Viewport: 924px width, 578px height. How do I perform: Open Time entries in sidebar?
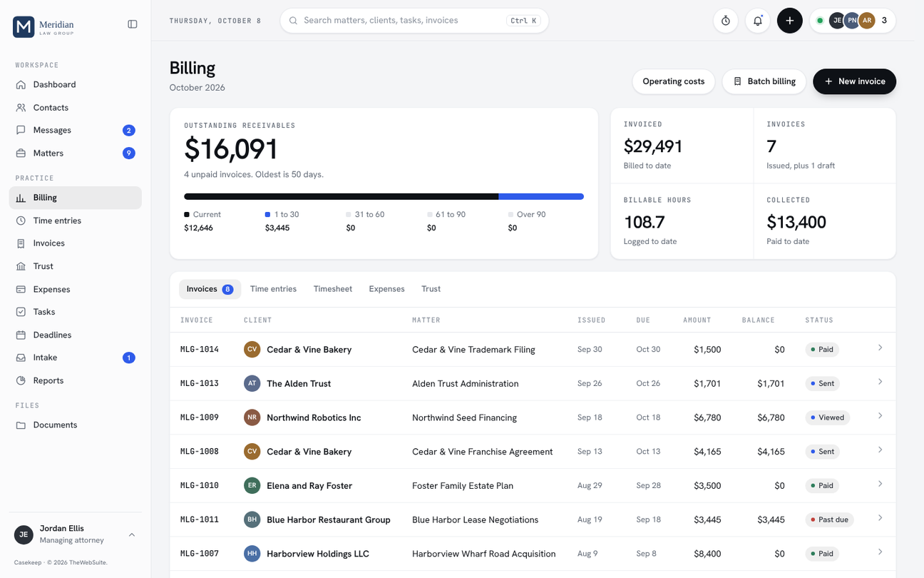(x=76, y=220)
